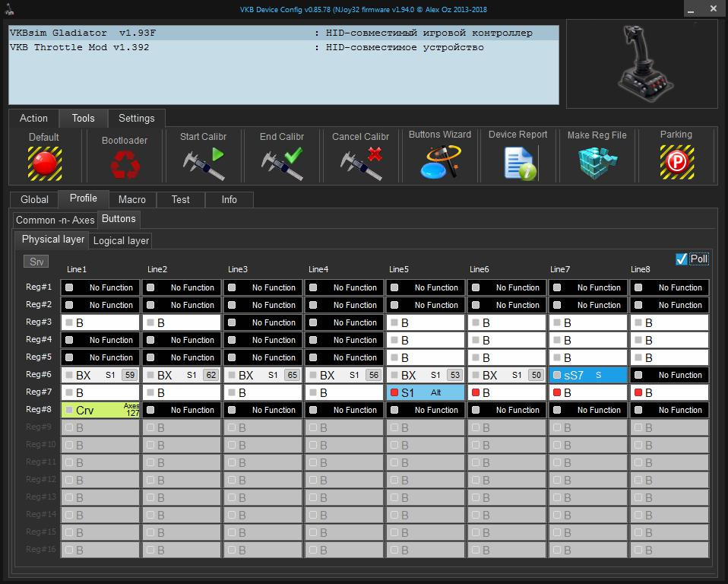Click the blue sS7 cell in Line7
The height and width of the screenshot is (584, 728).
pos(587,375)
